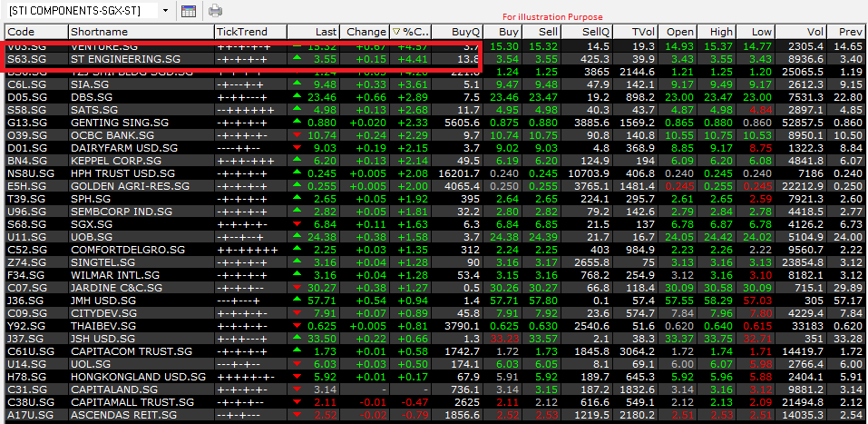Screen dimensions: 868x424
Task: Click the down arrow in HONGKONGLAND USD.SG row
Action: [297, 377]
